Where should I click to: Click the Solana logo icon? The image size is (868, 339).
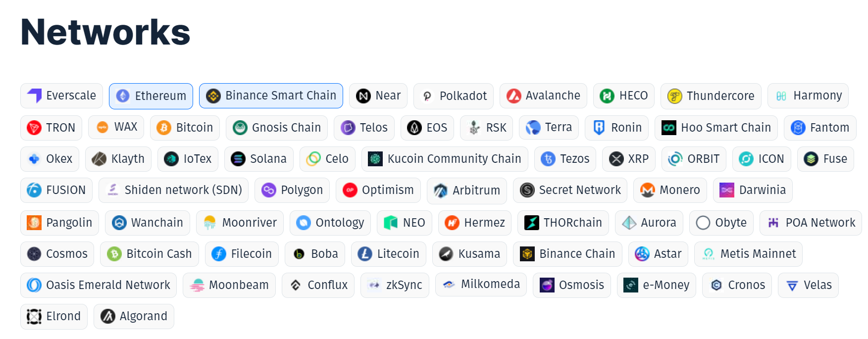coord(238,159)
